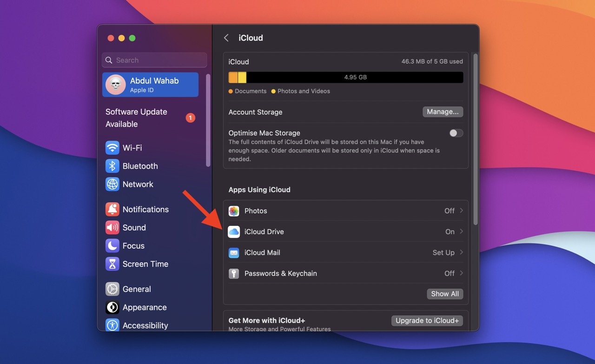595x364 pixels.
Task: Click the Photos app icon
Action: tap(234, 211)
